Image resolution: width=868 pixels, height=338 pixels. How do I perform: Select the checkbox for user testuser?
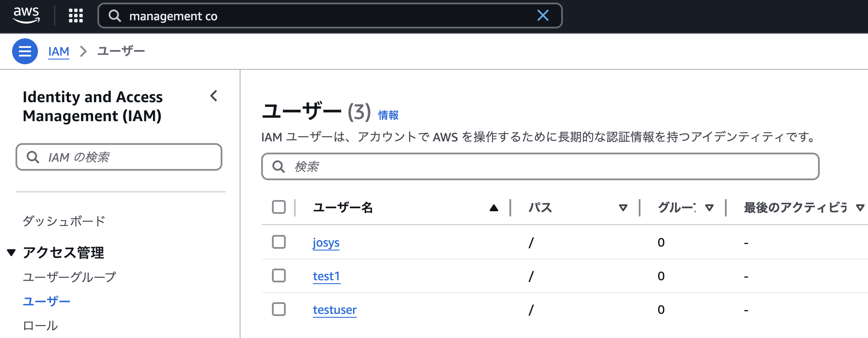(279, 309)
